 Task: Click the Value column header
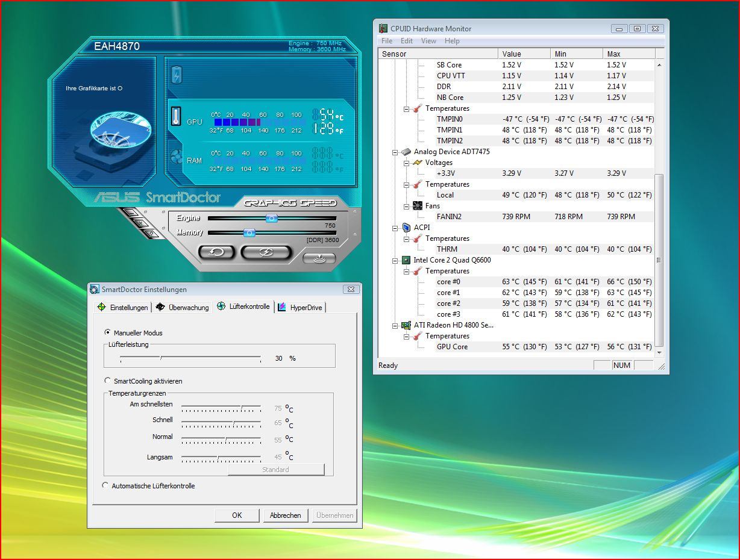tap(524, 54)
